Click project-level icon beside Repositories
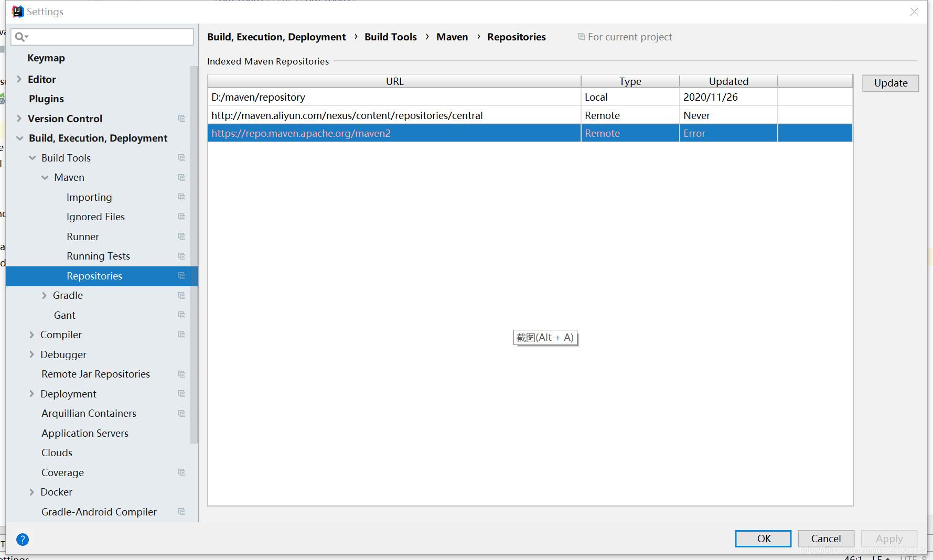The height and width of the screenshot is (560, 933). click(x=182, y=276)
